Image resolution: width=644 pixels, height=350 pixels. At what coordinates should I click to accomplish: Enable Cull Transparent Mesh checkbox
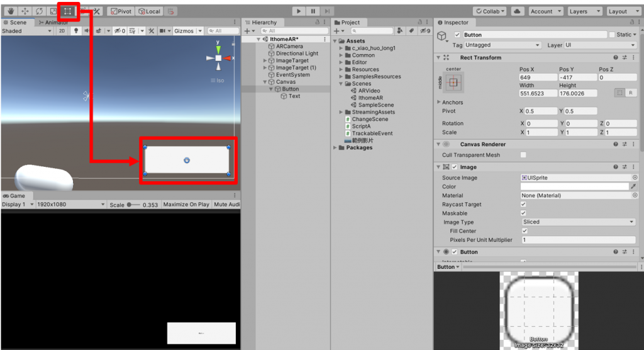523,155
